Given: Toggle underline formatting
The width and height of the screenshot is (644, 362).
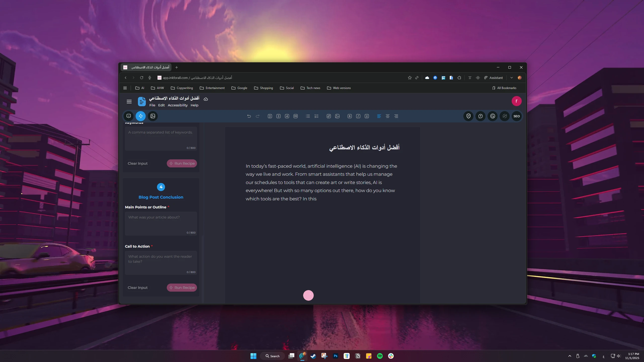Looking at the screenshot, I should tap(367, 116).
